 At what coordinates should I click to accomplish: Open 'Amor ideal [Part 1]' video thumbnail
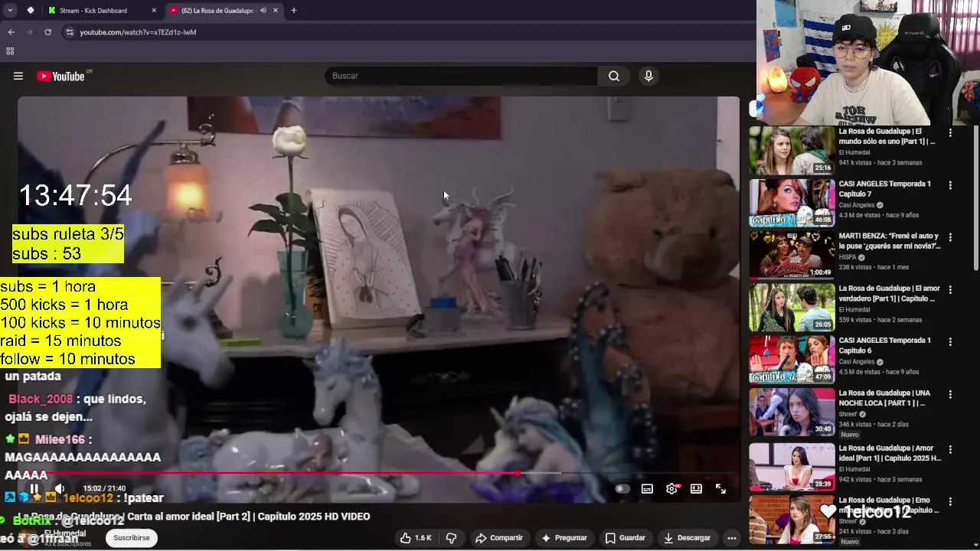[792, 466]
